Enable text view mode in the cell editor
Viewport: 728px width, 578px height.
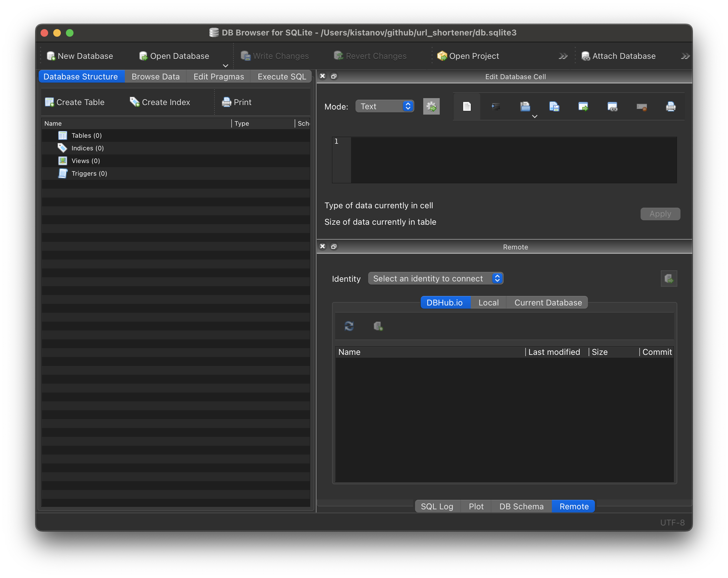tap(467, 106)
